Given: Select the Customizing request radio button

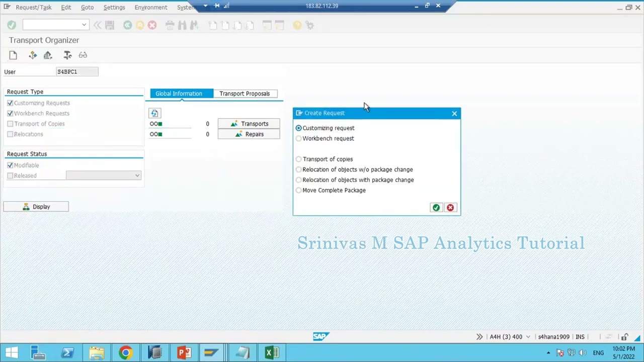Looking at the screenshot, I should pyautogui.click(x=299, y=128).
